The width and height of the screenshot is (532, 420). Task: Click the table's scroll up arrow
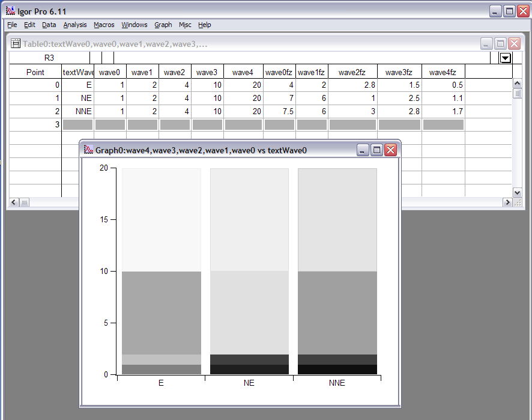tap(517, 83)
